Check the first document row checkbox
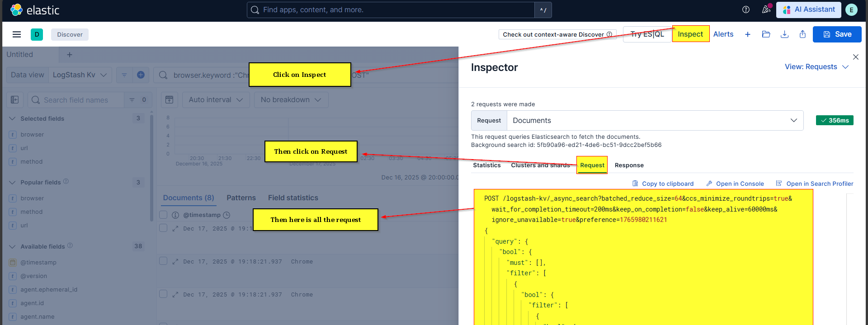This screenshot has width=868, height=325. click(x=164, y=228)
